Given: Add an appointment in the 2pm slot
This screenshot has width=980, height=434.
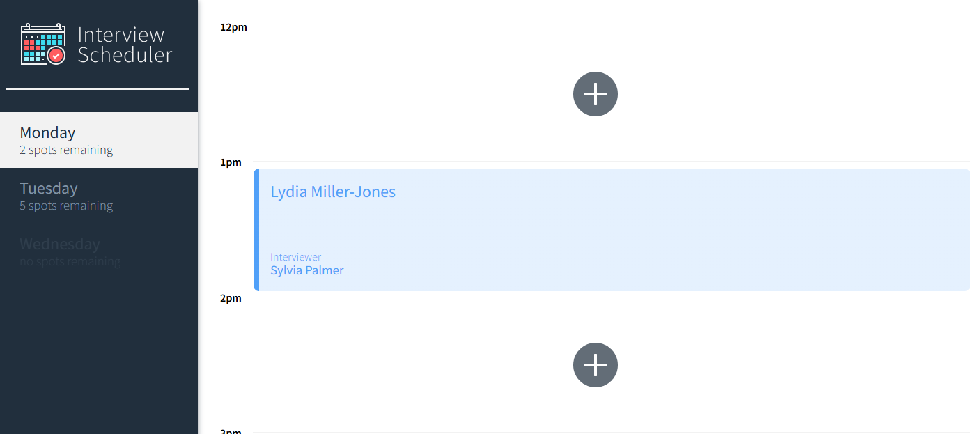Looking at the screenshot, I should pyautogui.click(x=596, y=365).
